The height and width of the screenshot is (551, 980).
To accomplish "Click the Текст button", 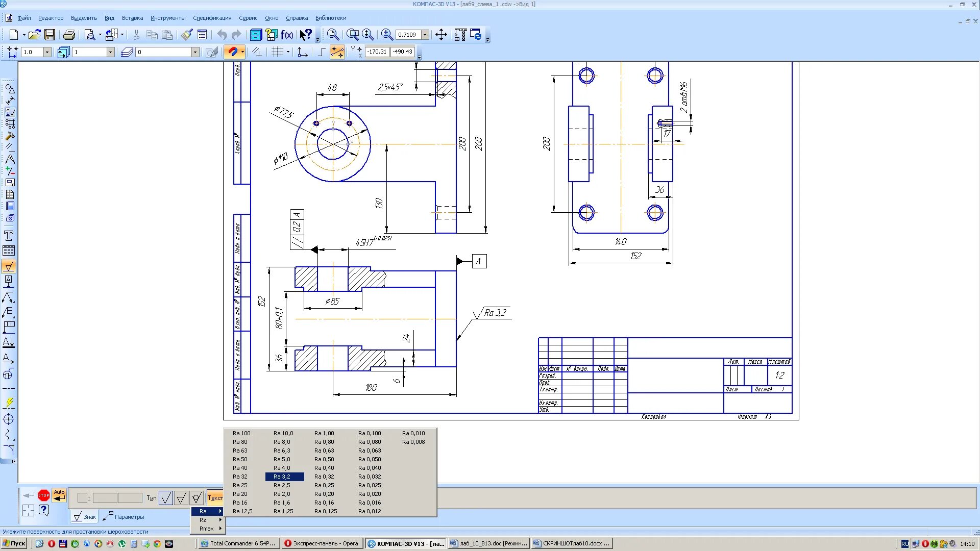I will pos(215,497).
